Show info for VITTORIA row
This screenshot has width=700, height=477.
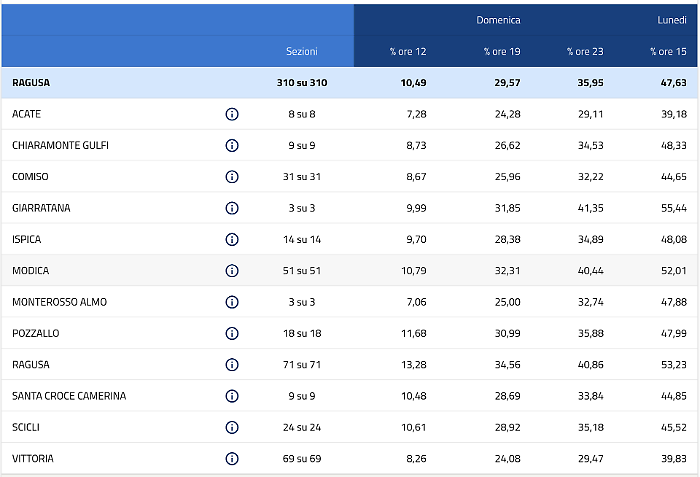point(232,458)
